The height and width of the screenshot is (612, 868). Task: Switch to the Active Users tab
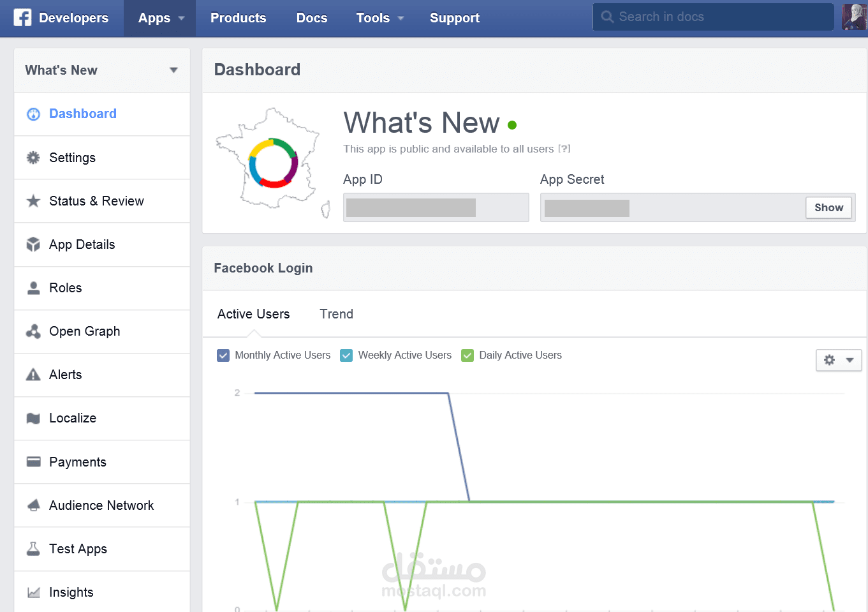pos(253,314)
